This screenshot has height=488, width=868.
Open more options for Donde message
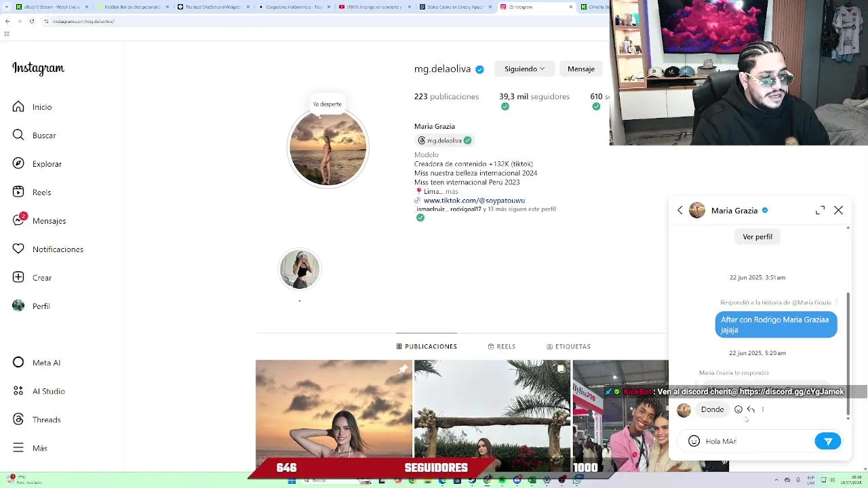(x=763, y=409)
